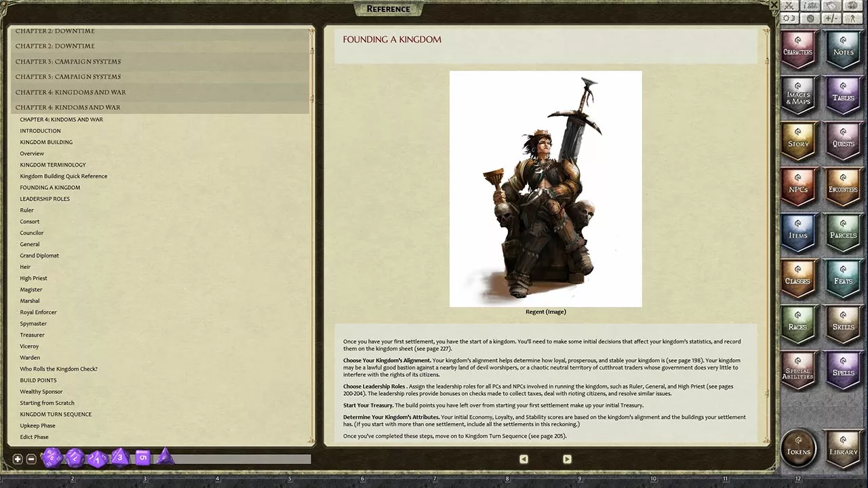The height and width of the screenshot is (488, 868).
Task: Click the minus button beside the dice
Action: coord(31,459)
